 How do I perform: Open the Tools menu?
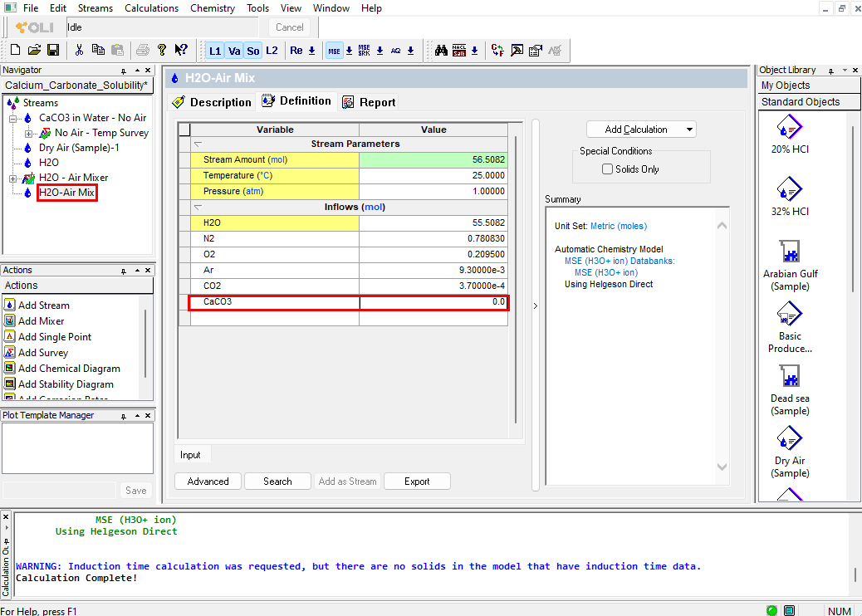point(257,8)
